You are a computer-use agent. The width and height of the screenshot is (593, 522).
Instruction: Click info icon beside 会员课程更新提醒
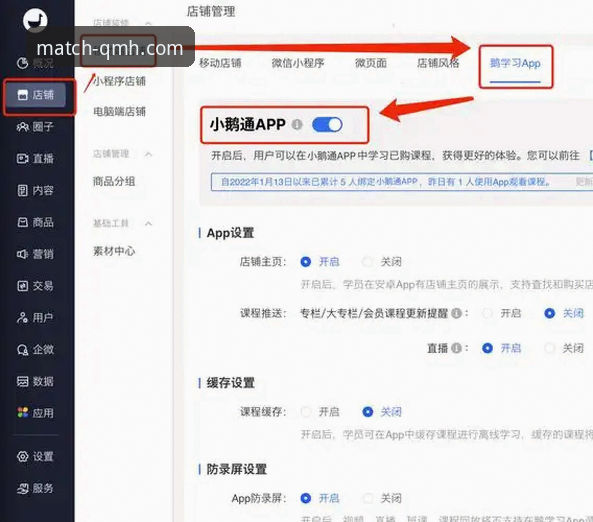click(457, 313)
